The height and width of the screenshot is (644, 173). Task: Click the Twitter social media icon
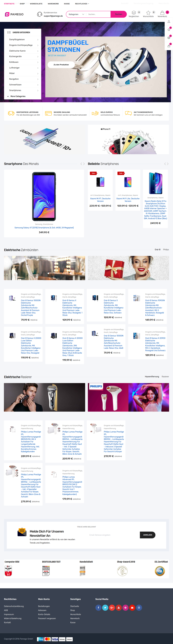[x=105, y=607]
